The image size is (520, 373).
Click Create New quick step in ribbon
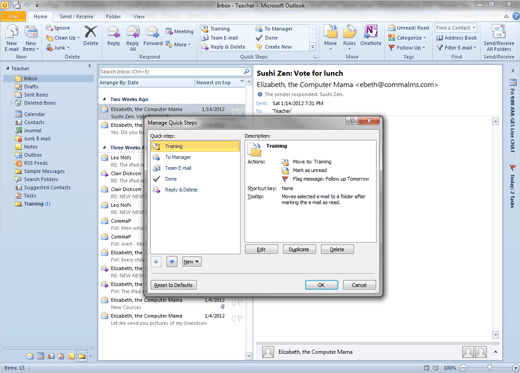(274, 47)
